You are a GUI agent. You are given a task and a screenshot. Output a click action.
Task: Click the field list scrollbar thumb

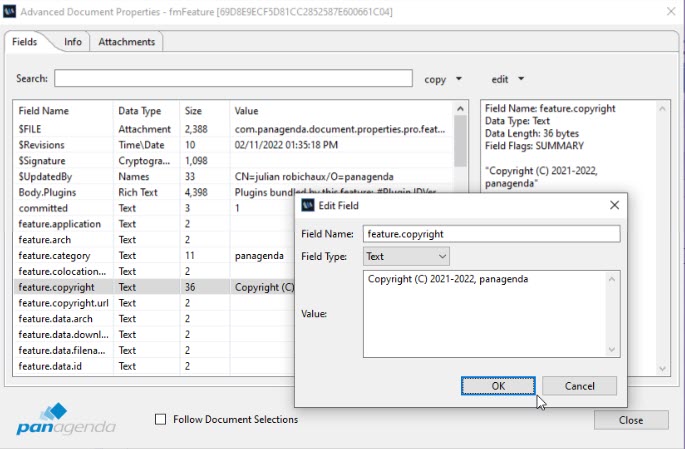point(460,142)
